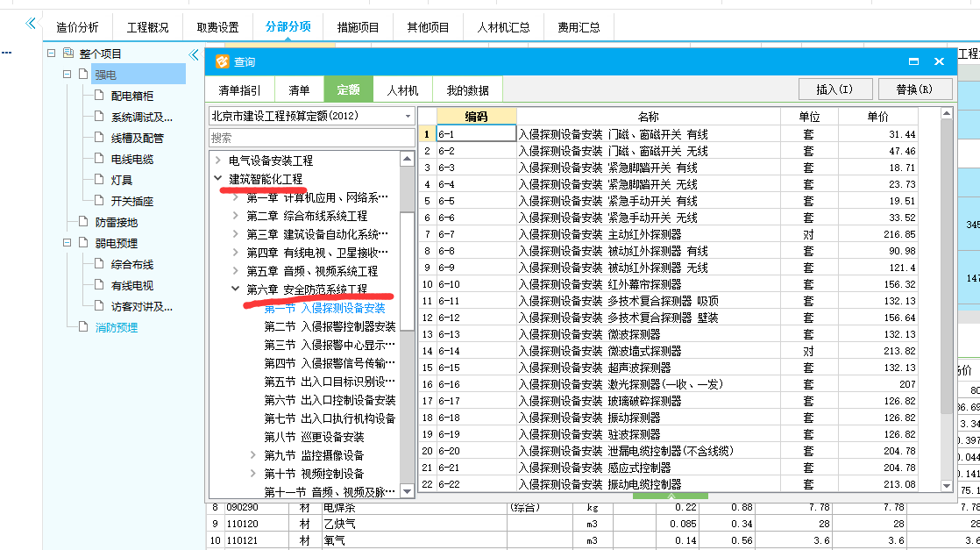The height and width of the screenshot is (550, 980).
Task: Select 消防预埋 in project tree
Action: coord(117,327)
